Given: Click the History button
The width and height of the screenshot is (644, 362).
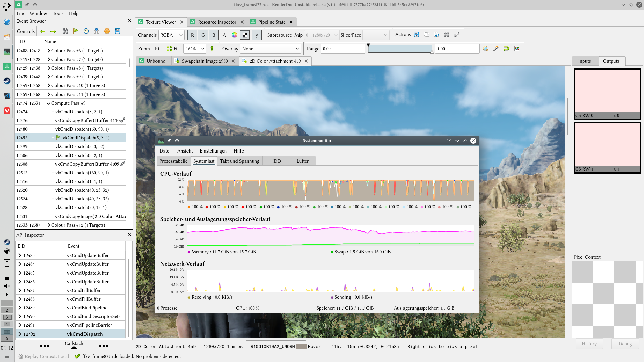Looking at the screenshot, I should [589, 344].
